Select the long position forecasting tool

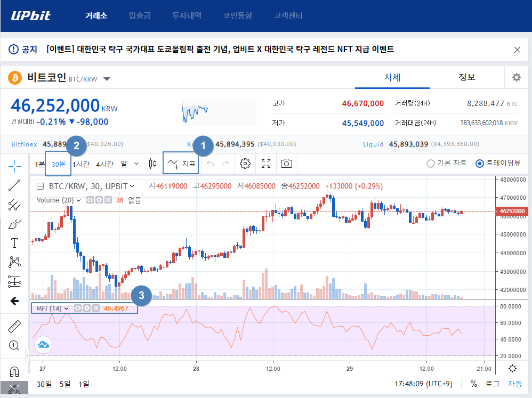14,281
